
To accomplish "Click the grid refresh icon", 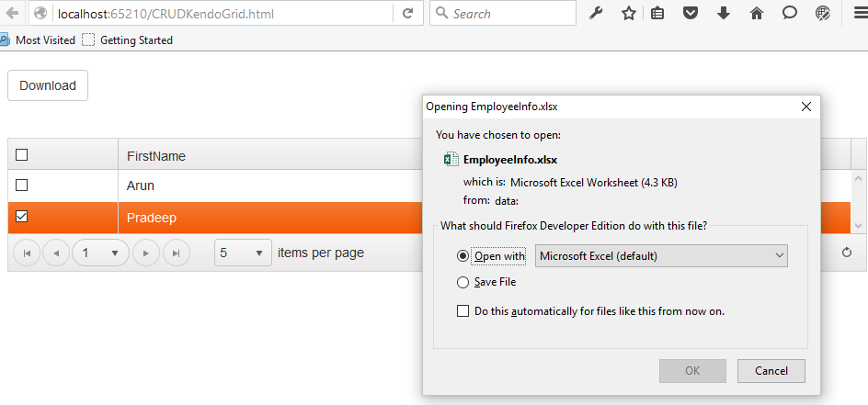I will tap(846, 253).
